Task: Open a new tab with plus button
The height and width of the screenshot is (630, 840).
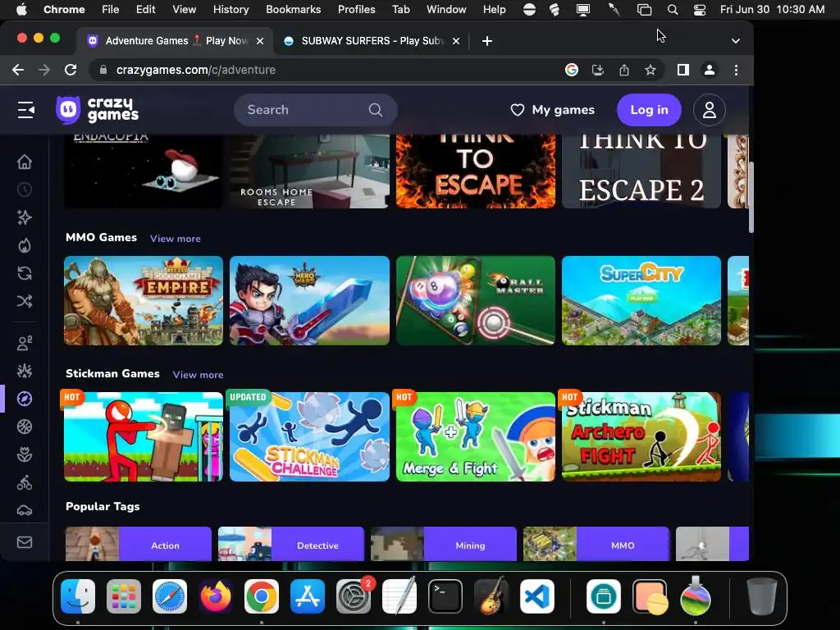Action: coord(487,41)
